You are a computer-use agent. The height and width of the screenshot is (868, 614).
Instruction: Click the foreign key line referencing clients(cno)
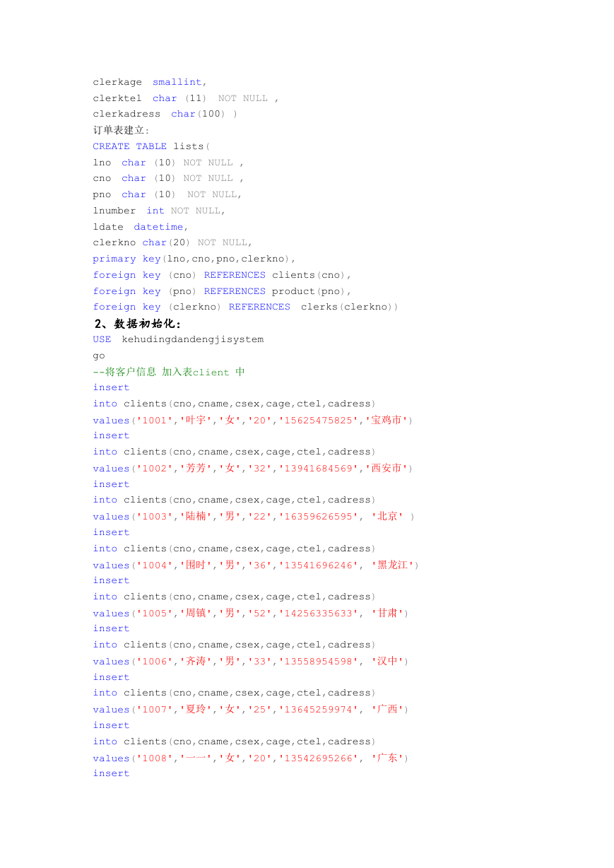click(x=222, y=275)
